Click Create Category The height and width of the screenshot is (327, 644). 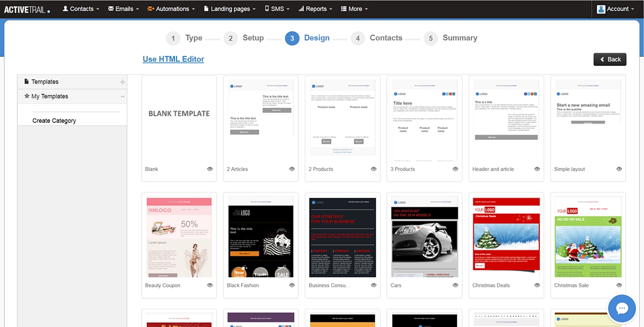point(54,121)
